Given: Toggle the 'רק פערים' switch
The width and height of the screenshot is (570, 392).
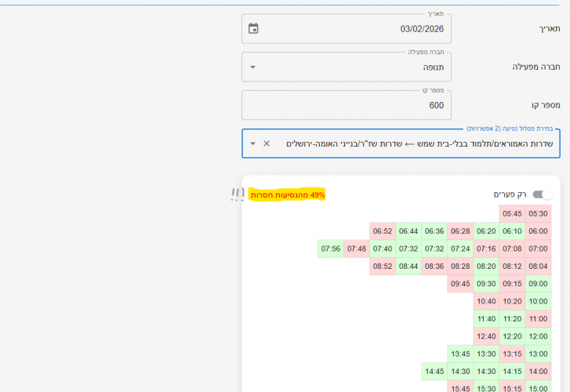Looking at the screenshot, I should [x=542, y=194].
